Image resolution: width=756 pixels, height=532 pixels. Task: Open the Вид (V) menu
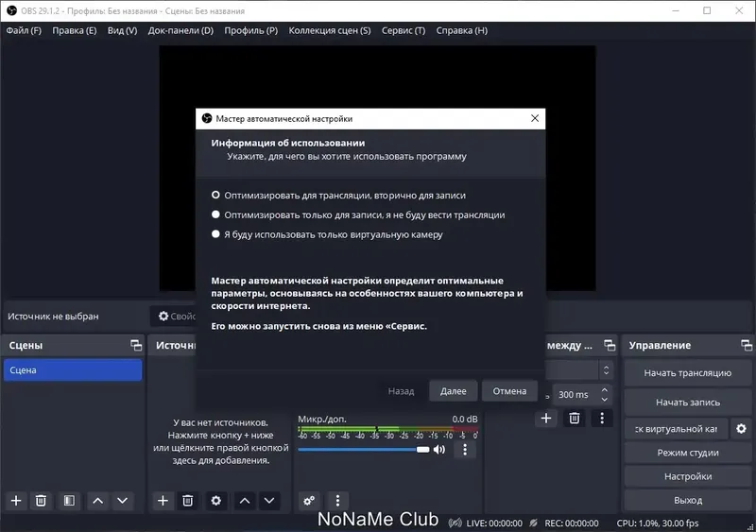(x=122, y=30)
